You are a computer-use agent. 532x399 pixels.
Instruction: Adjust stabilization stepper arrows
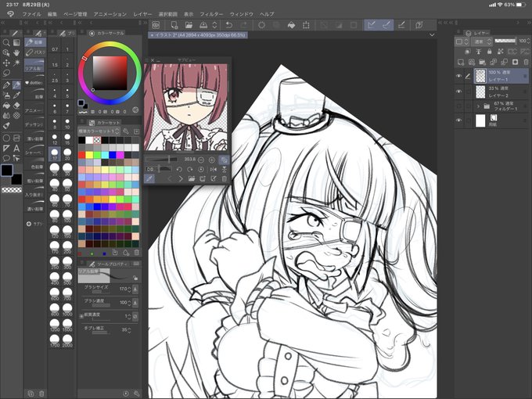(x=129, y=330)
